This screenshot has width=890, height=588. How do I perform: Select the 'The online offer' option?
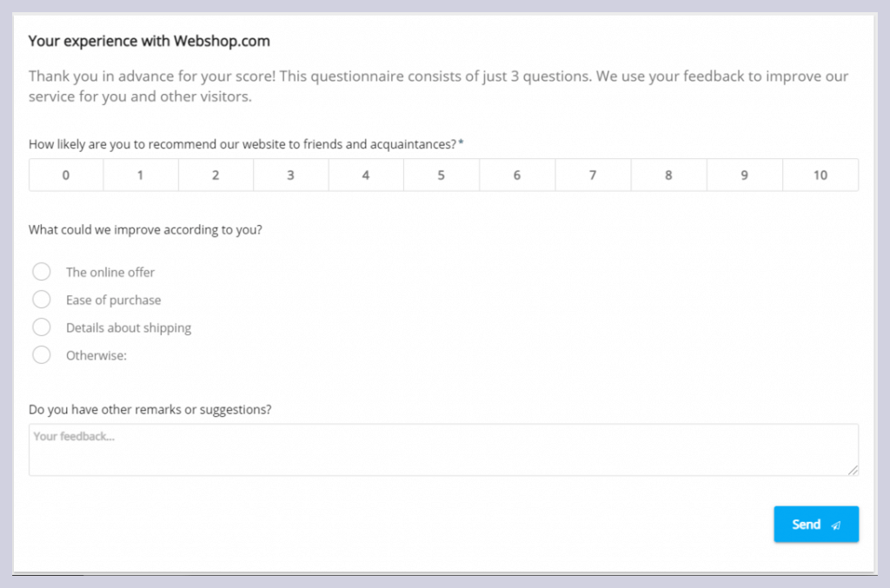41,271
